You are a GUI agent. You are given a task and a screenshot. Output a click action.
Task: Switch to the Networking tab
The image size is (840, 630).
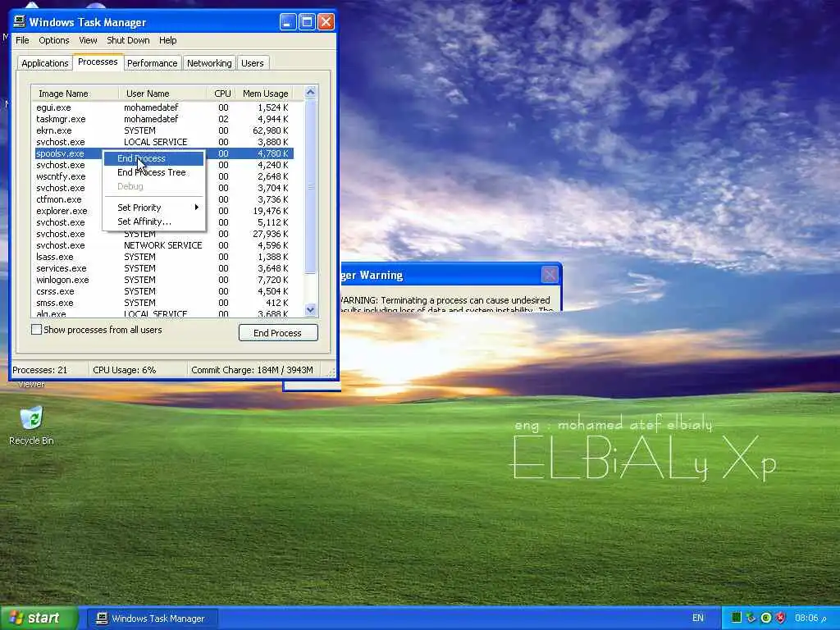[209, 63]
